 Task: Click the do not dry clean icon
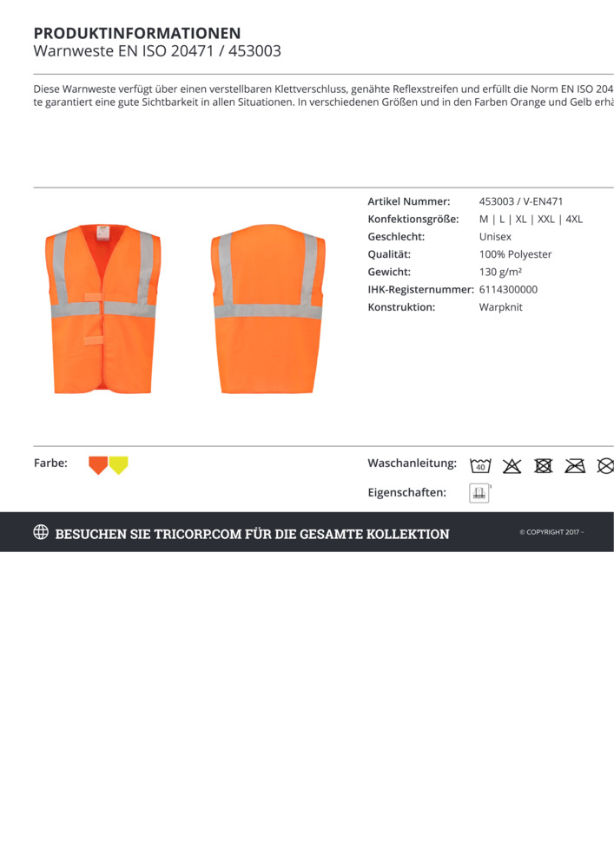tap(605, 466)
